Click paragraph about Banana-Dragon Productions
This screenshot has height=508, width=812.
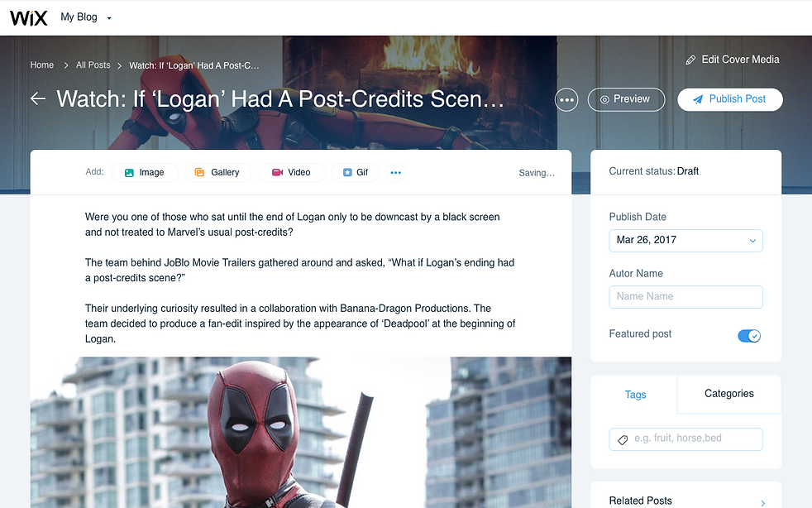pos(300,323)
